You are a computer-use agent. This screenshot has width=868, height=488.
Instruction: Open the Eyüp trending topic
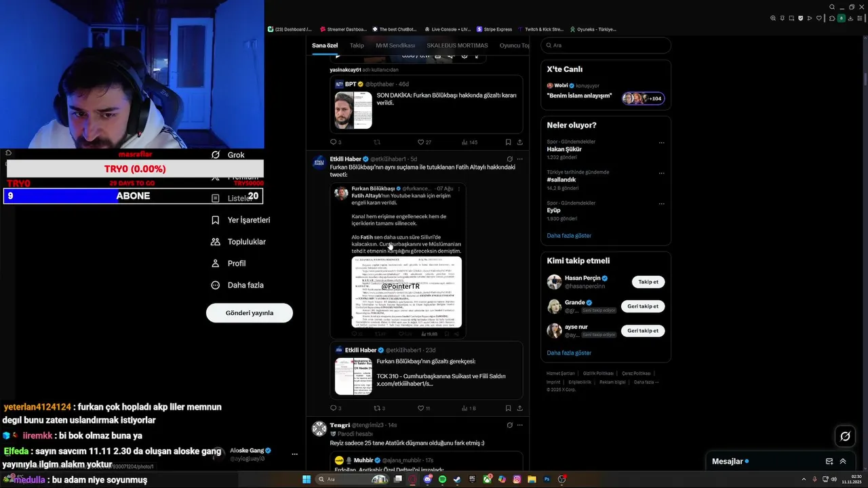(553, 210)
